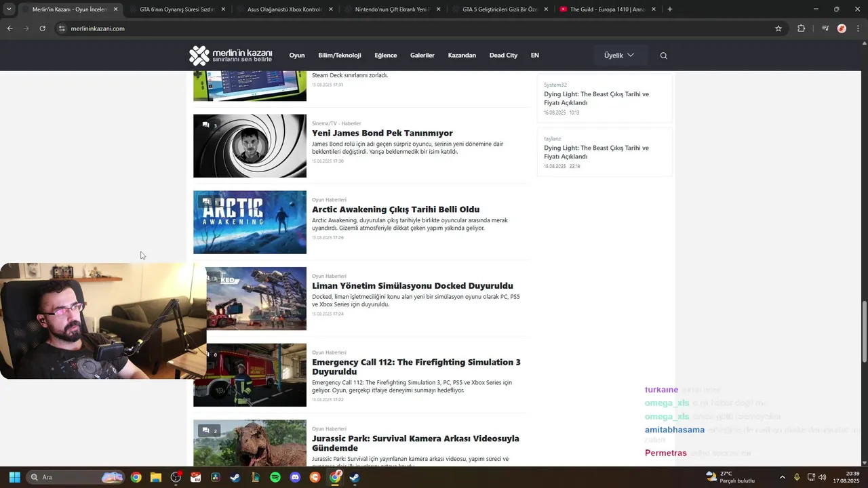Launch File Explorer from taskbar
Viewport: 868px width, 488px height.
coord(156,477)
